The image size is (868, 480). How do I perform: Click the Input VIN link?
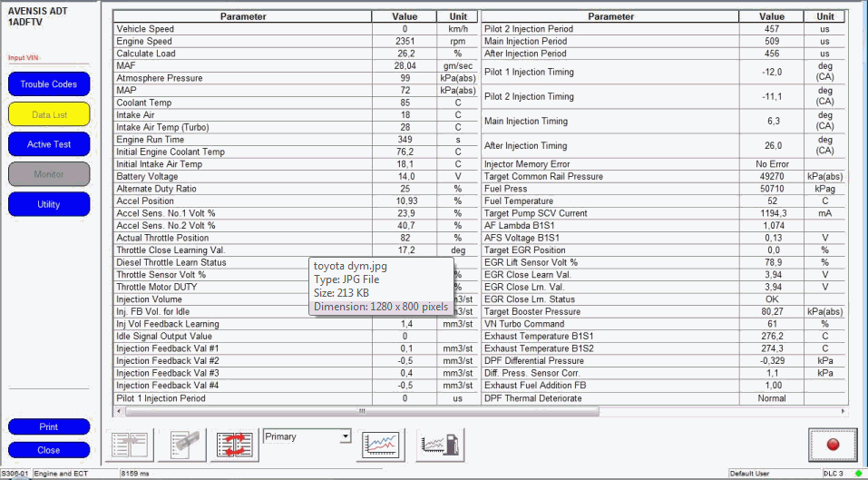coord(24,57)
